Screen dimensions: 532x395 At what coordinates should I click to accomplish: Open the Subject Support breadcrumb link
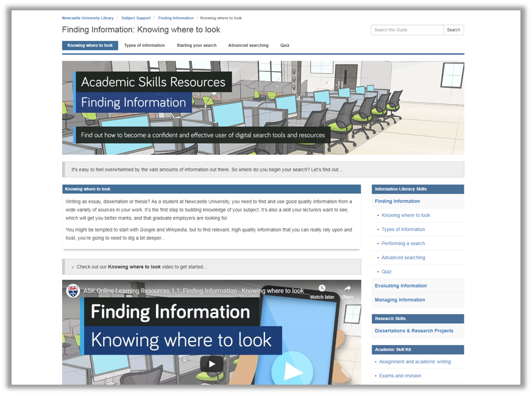(x=136, y=18)
